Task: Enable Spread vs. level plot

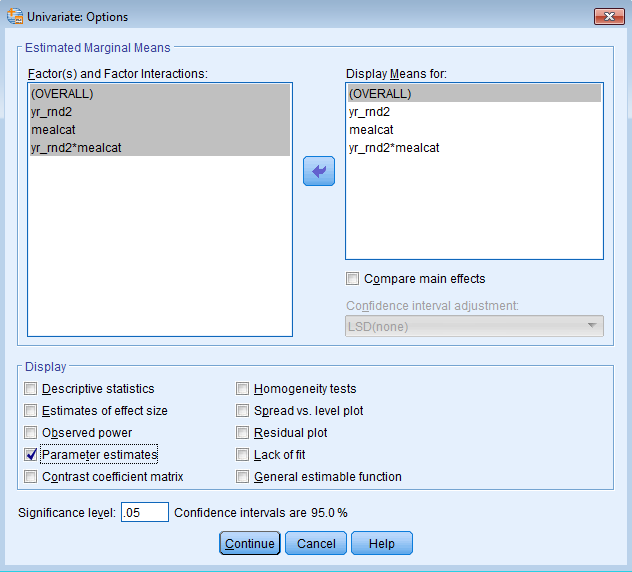Action: 243,411
